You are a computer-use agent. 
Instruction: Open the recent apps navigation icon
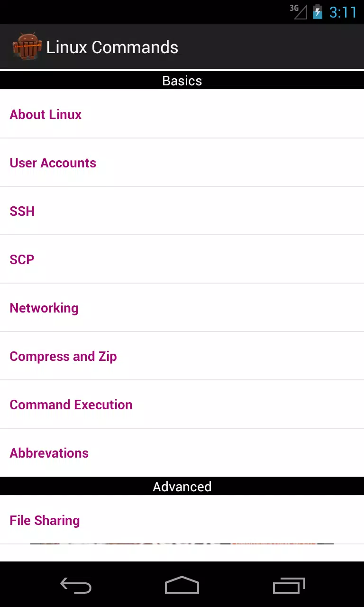coord(289,586)
